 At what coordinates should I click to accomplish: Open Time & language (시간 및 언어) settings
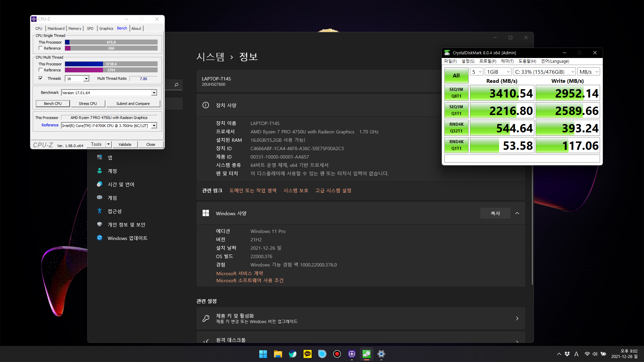click(x=121, y=184)
